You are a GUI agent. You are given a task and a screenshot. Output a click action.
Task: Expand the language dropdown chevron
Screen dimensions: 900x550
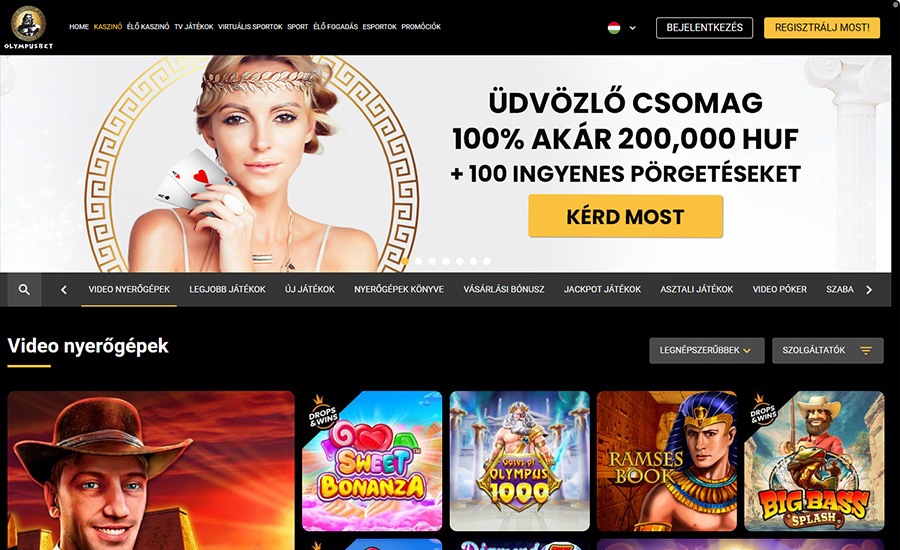coord(633,28)
